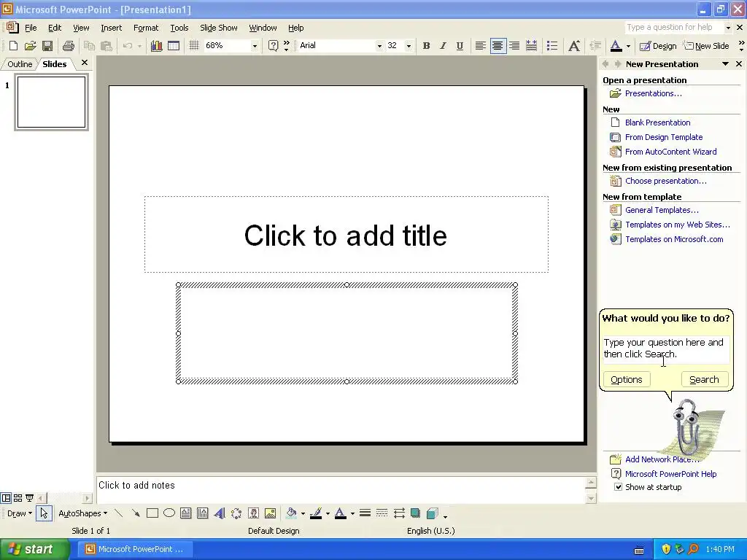The height and width of the screenshot is (560, 747).
Task: Open a file with the Open folder icon
Action: (x=30, y=46)
